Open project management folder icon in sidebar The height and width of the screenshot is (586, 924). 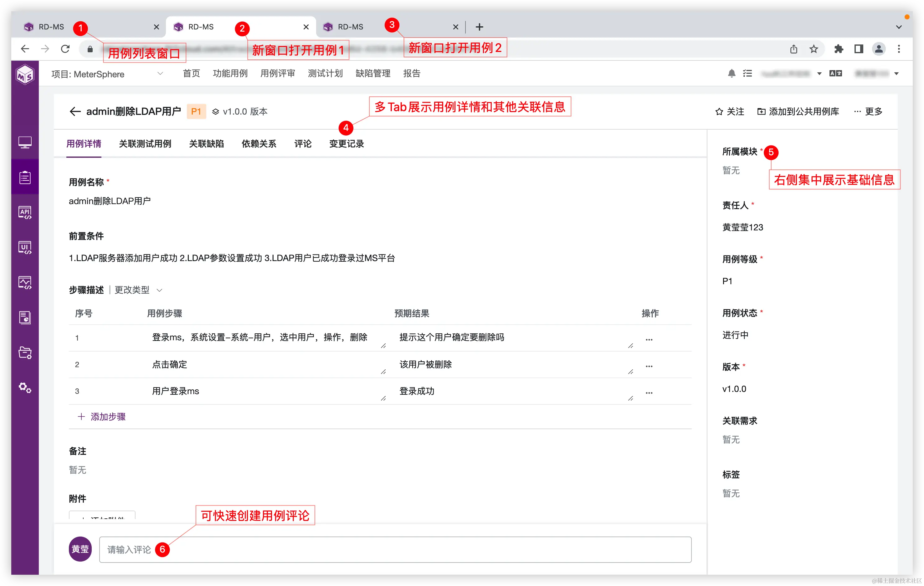[x=24, y=353]
